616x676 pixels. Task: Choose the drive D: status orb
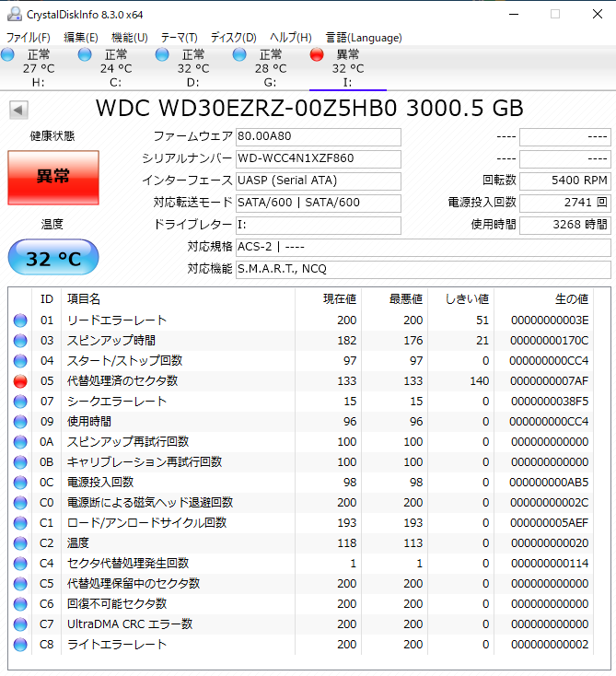point(163,55)
